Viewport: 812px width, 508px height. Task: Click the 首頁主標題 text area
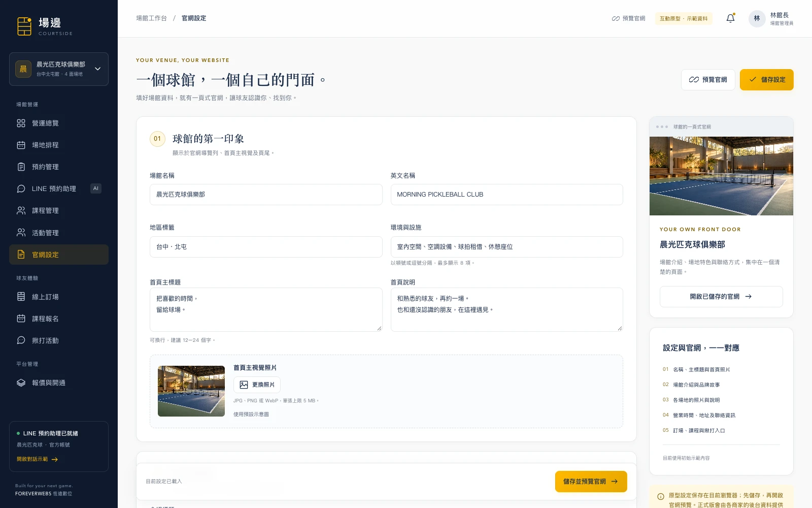(266, 309)
